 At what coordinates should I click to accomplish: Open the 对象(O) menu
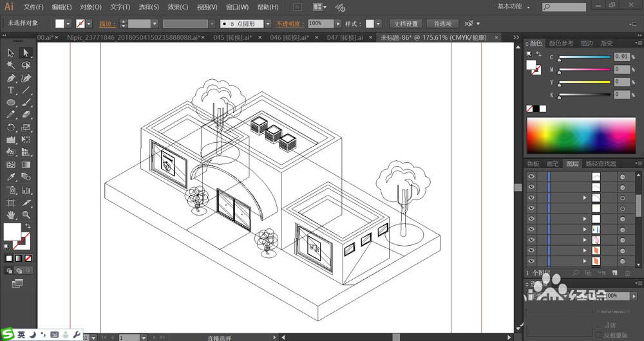click(x=90, y=7)
